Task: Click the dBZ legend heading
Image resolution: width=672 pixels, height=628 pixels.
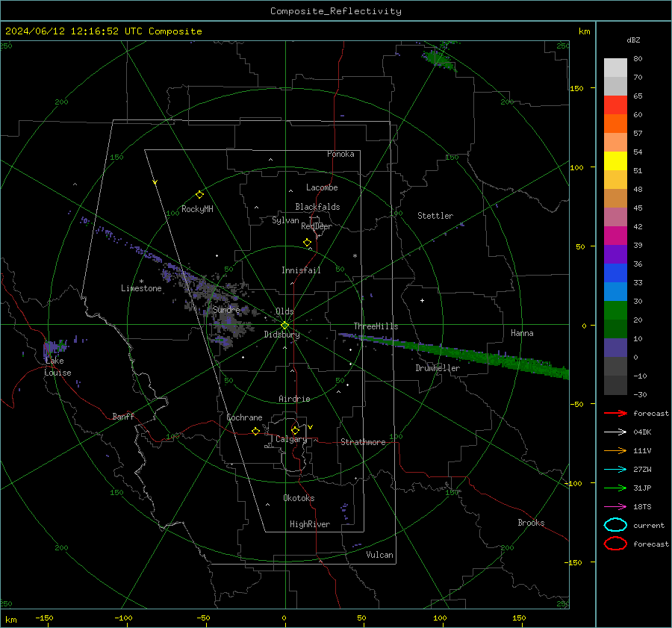Action: (633, 40)
